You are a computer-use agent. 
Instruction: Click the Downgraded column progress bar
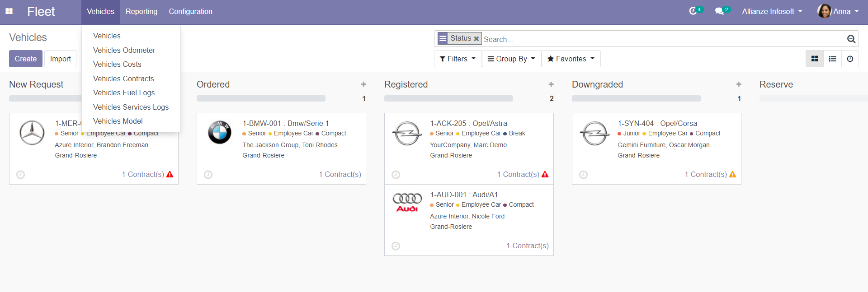coord(636,98)
